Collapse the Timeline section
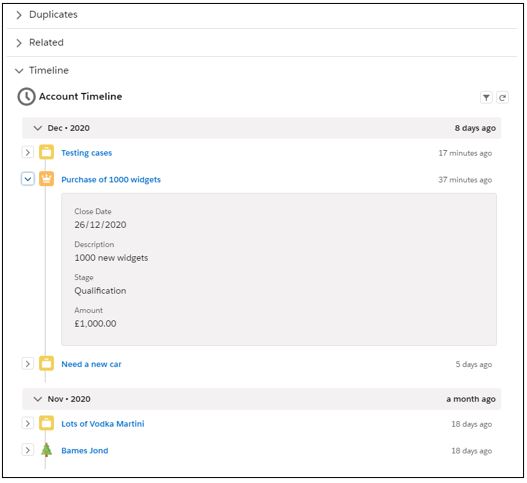The height and width of the screenshot is (483, 527). [19, 71]
